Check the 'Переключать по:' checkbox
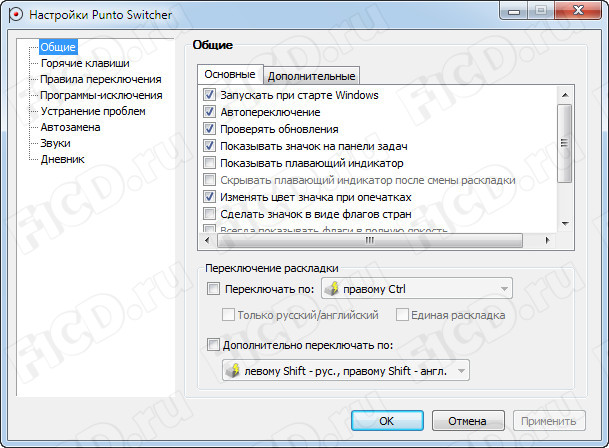Image resolution: width=609 pixels, height=448 pixels. click(x=213, y=289)
